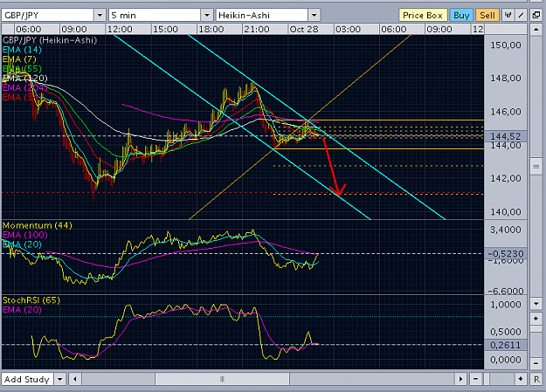Click the -0,5230 momentum value marker
Image resolution: width=546 pixels, height=392 pixels.
506,253
